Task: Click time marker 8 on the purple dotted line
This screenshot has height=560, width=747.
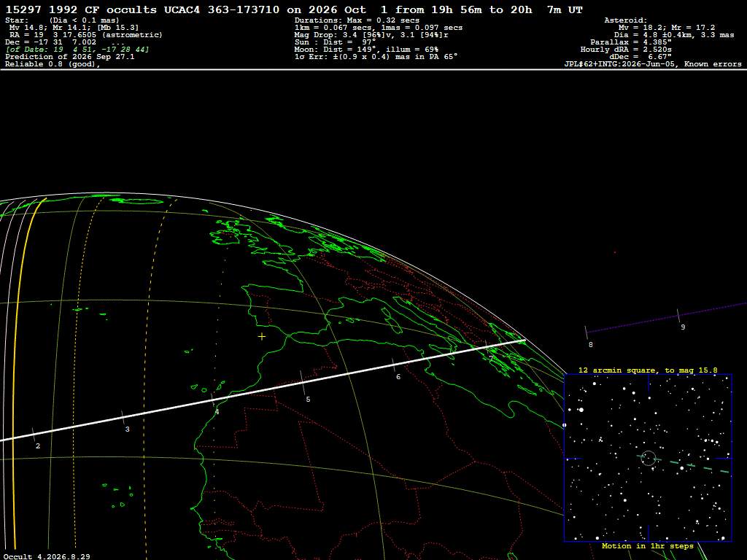Action: pos(591,345)
